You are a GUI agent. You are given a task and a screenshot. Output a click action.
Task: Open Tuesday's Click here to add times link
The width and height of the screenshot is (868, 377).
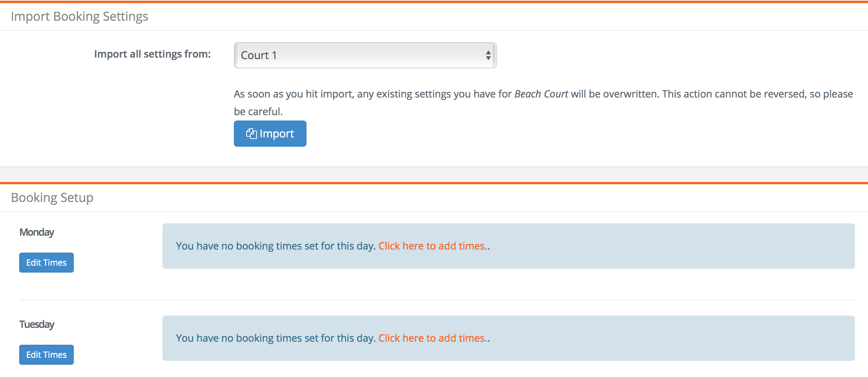[433, 338]
